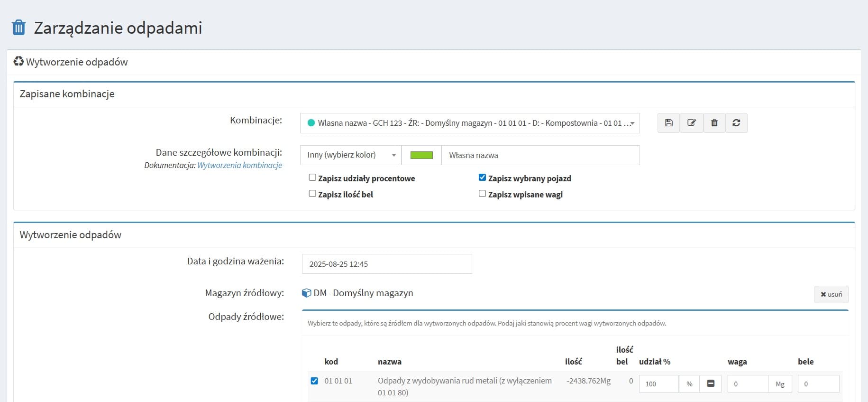Click the Własna nazwa text field
Viewport: 868px width, 402px height.
[x=540, y=155]
